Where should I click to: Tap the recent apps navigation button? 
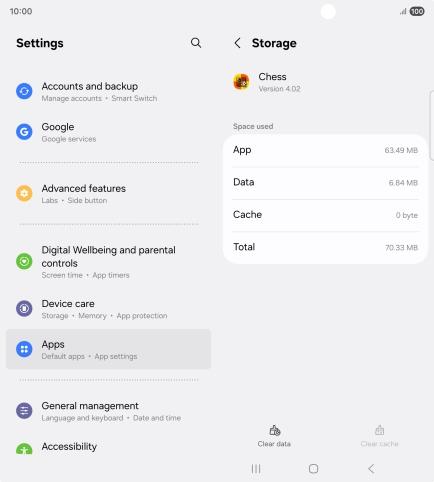tap(256, 469)
